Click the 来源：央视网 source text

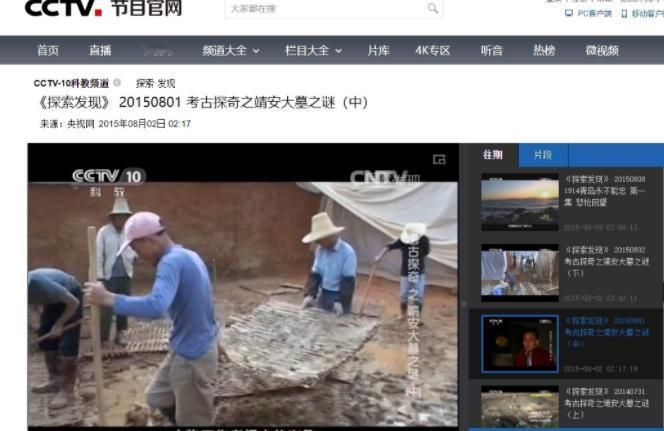pyautogui.click(x=67, y=124)
